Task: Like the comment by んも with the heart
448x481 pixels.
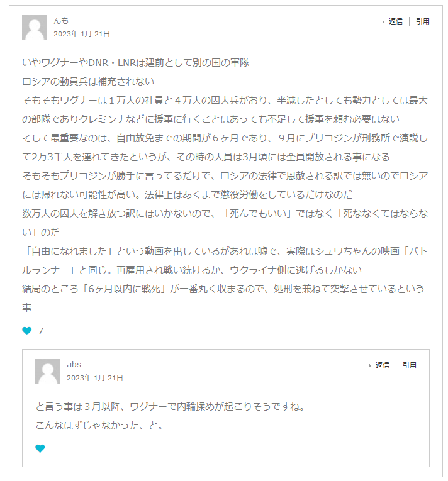Action: [x=27, y=331]
